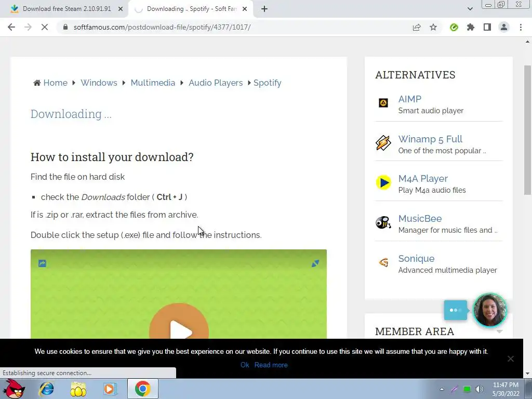532x399 pixels.
Task: Open Chrome's three-dot menu
Action: [x=521, y=27]
